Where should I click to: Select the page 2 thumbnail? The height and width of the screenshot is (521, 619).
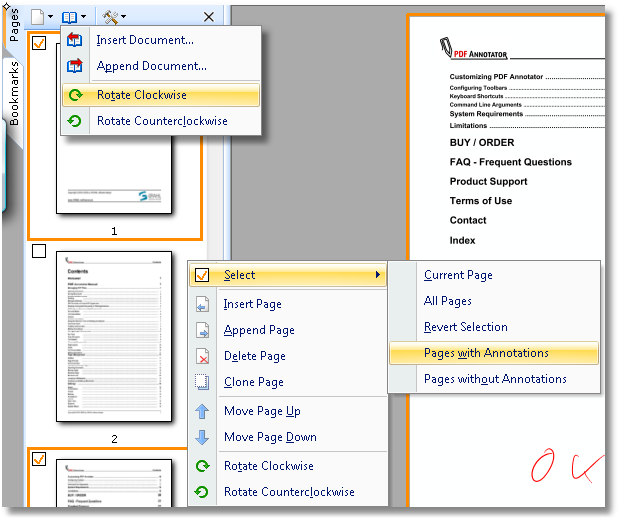[114, 340]
